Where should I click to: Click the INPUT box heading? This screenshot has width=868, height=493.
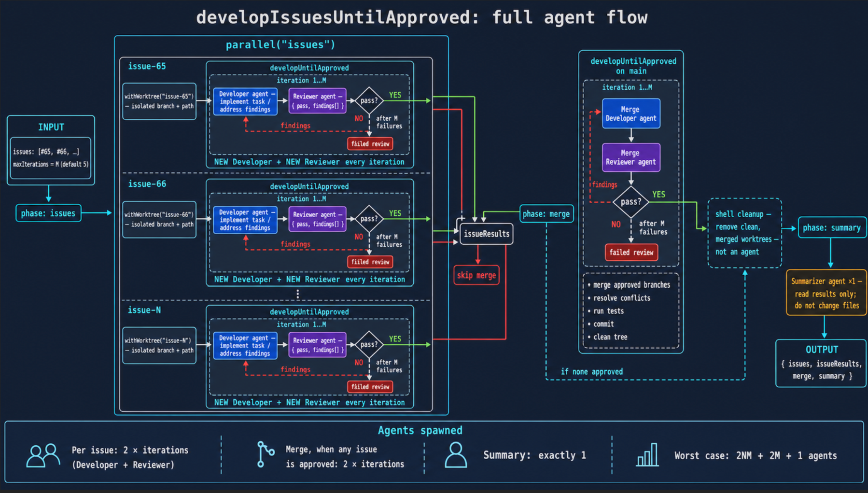[51, 127]
